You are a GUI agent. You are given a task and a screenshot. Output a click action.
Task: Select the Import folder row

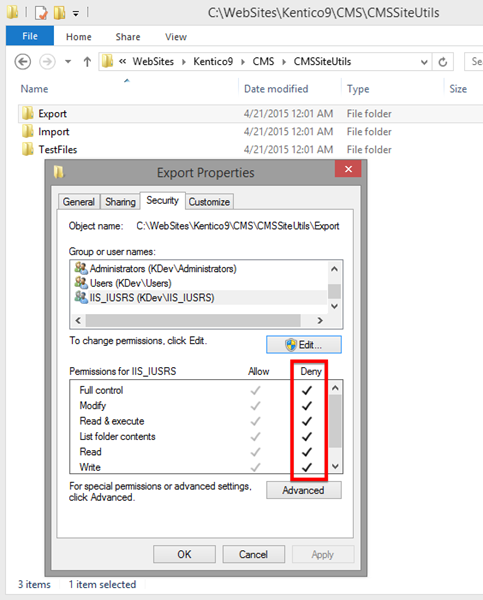point(250,132)
